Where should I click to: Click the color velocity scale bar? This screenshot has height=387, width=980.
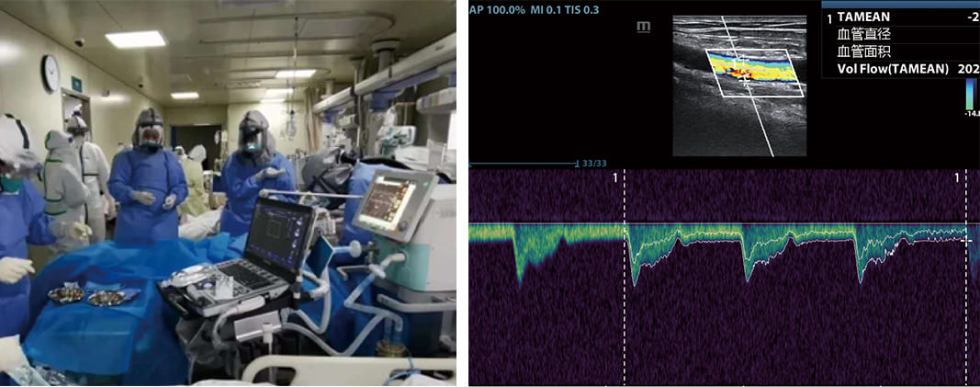[x=970, y=95]
